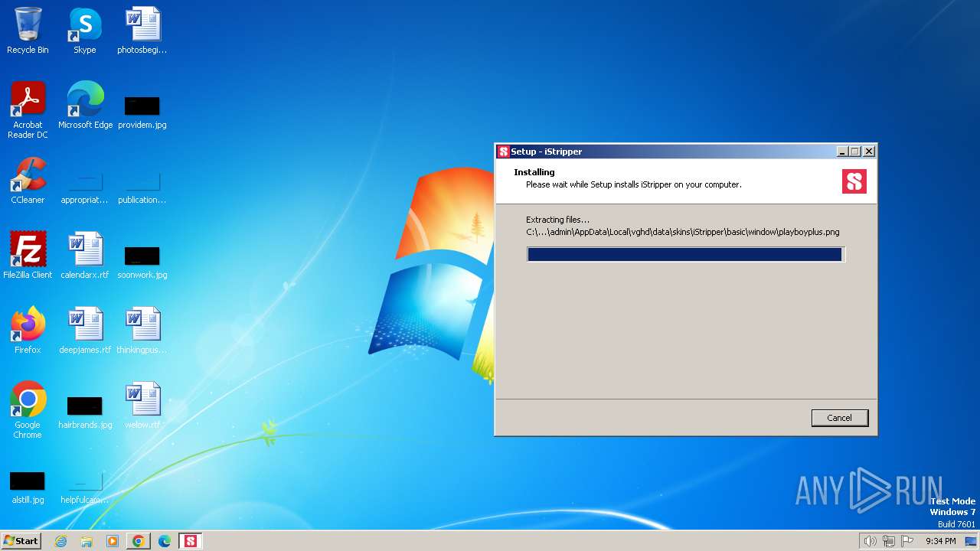Launch Firefox from the desktop
Image resolution: width=980 pixels, height=551 pixels.
28,331
